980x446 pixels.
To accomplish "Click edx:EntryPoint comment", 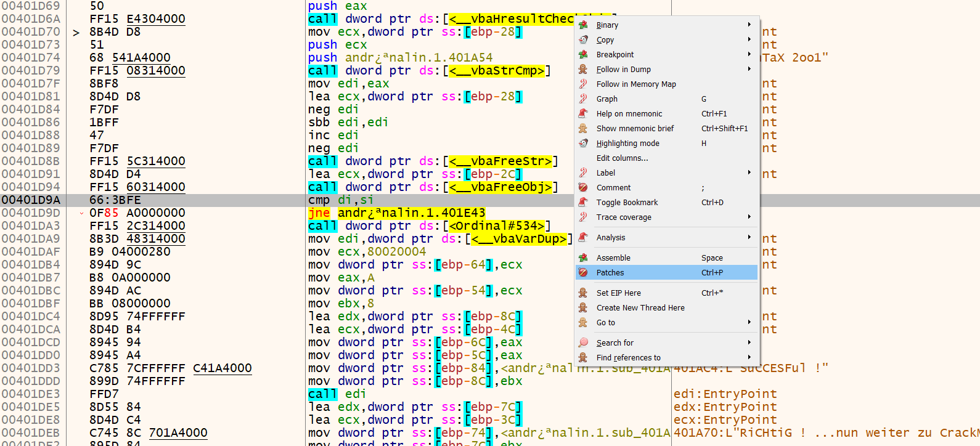I will tap(725, 407).
